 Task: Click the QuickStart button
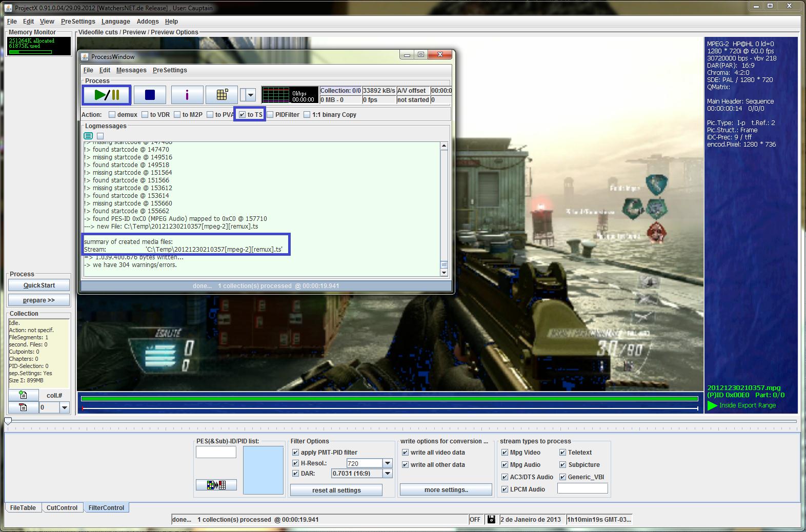tap(39, 285)
